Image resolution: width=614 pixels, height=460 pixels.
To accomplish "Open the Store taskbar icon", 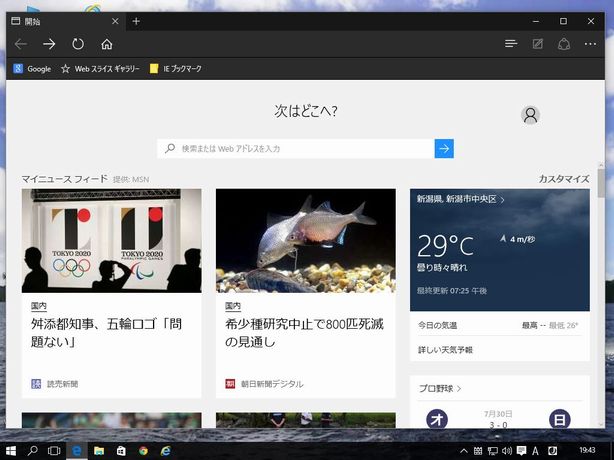I will [x=121, y=451].
